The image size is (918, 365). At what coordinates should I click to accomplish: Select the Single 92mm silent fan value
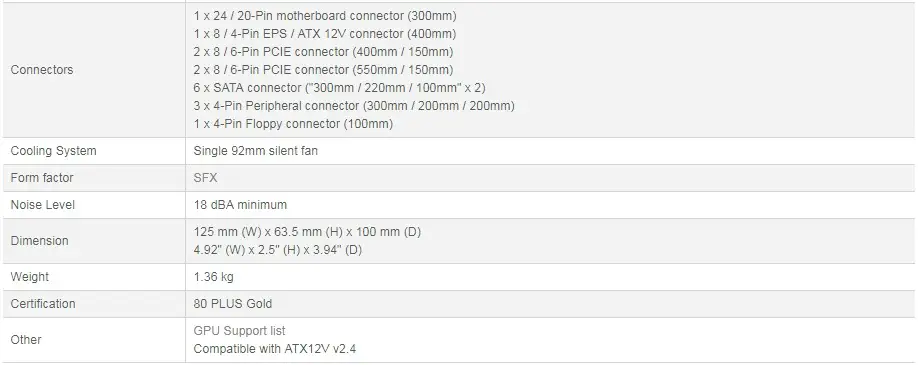(256, 151)
